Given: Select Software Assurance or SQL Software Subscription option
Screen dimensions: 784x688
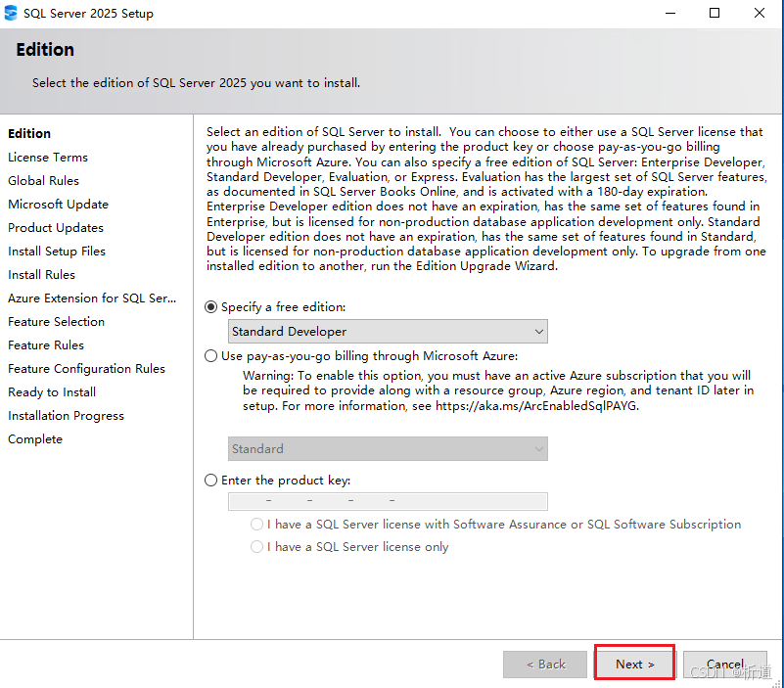Looking at the screenshot, I should (257, 525).
